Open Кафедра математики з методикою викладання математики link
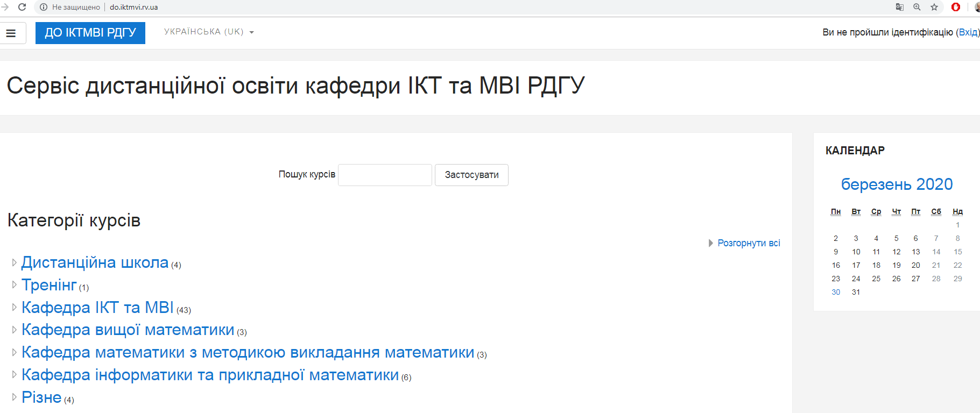This screenshot has width=980, height=413. (248, 352)
